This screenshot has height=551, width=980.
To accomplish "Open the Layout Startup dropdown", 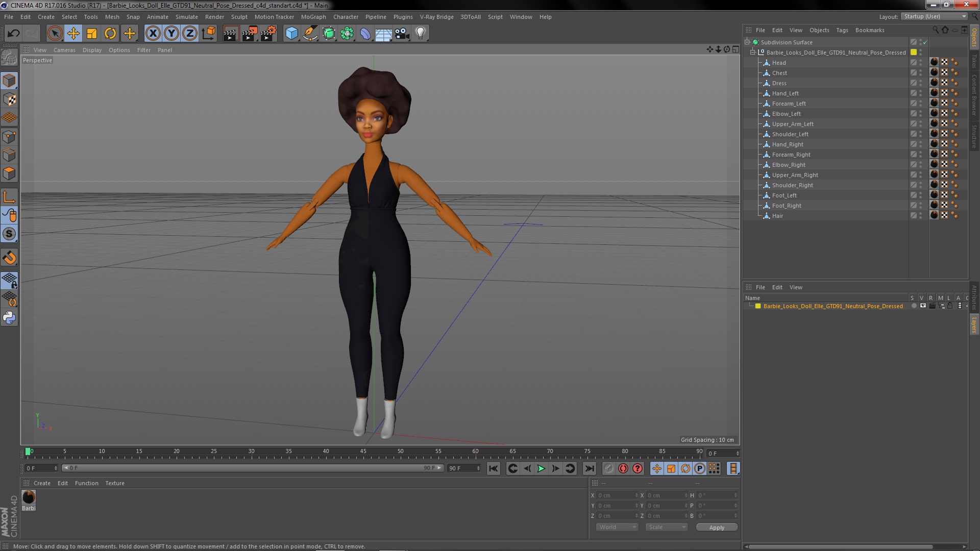I will pos(934,17).
